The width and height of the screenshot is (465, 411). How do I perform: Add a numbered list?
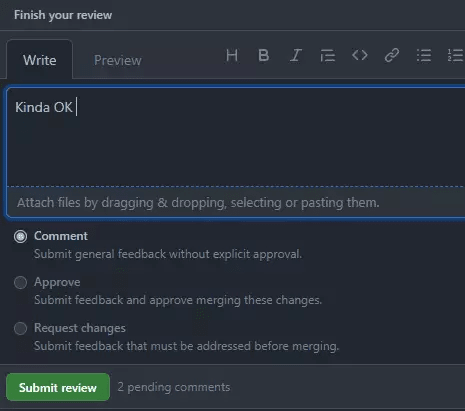[x=455, y=55]
